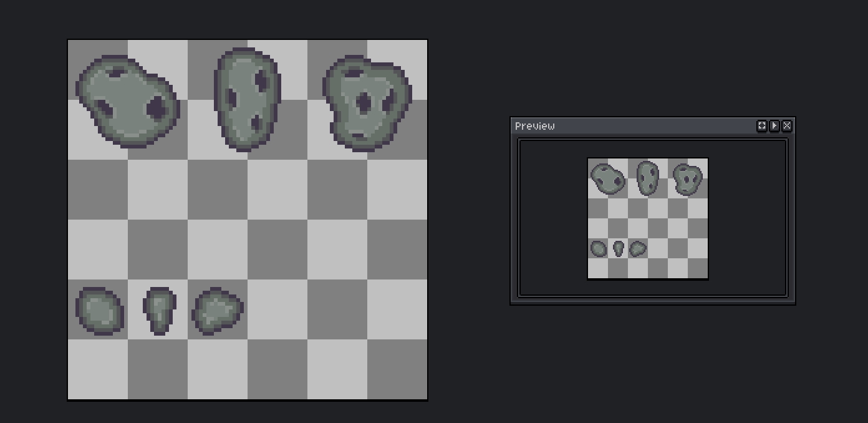Play the animation in the Preview window
The height and width of the screenshot is (423, 868).
[774, 126]
